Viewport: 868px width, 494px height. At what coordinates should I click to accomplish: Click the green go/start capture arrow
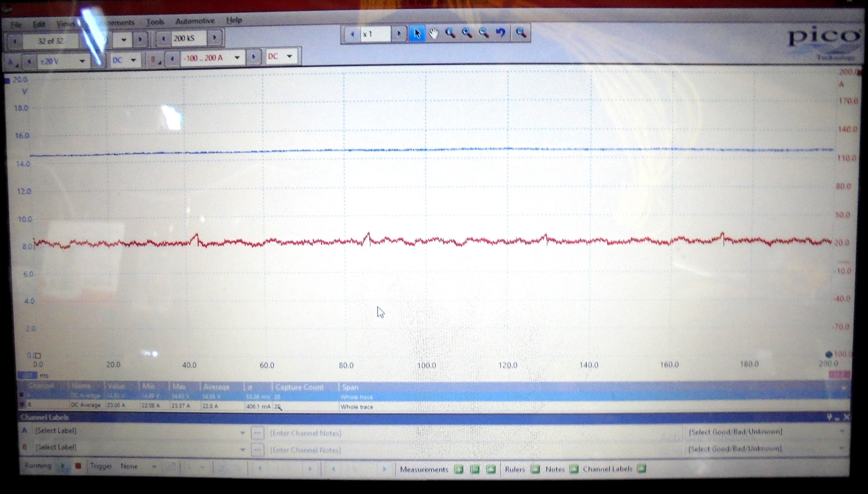point(63,466)
